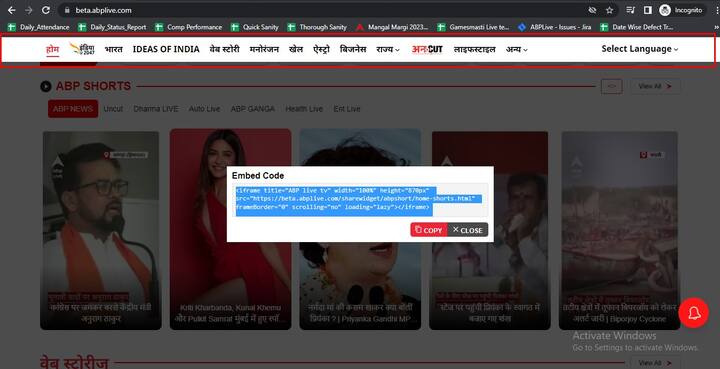Open the IDEAS OF INDIA menu item
Viewport: 720px width, 369px height.
pyautogui.click(x=166, y=49)
